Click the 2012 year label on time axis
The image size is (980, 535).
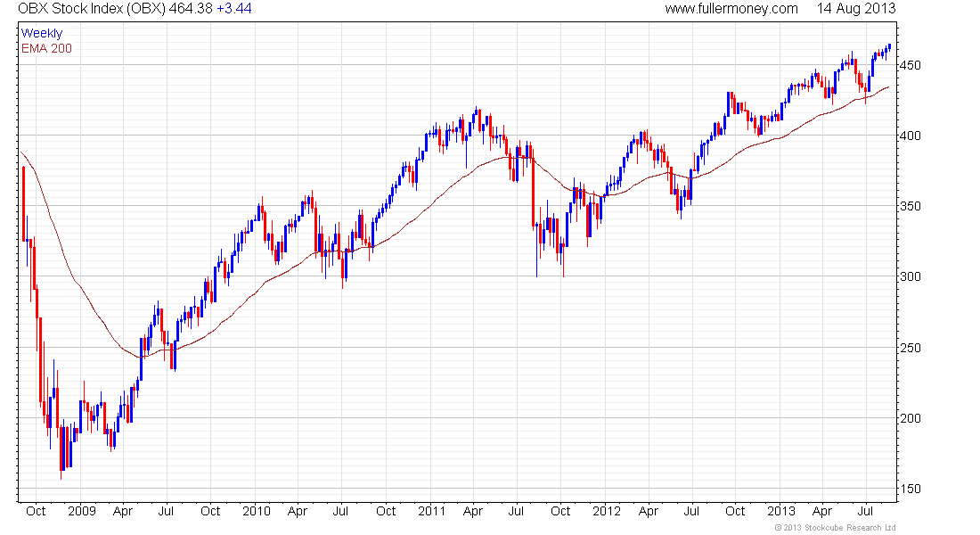tap(607, 511)
